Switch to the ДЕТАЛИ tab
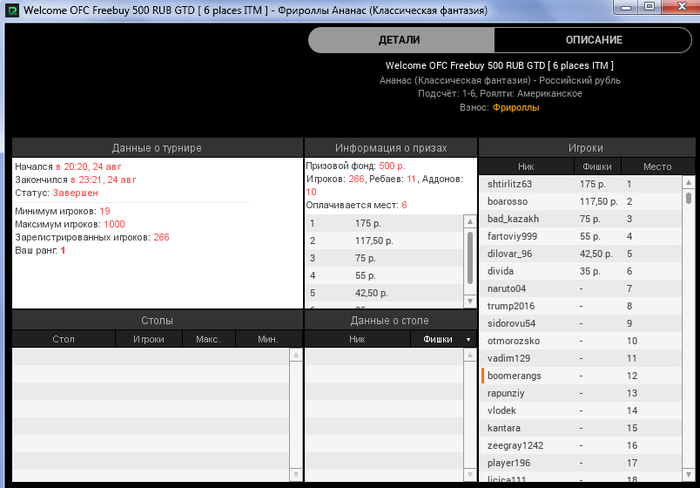Viewport: 700px width, 488px height. (400, 40)
